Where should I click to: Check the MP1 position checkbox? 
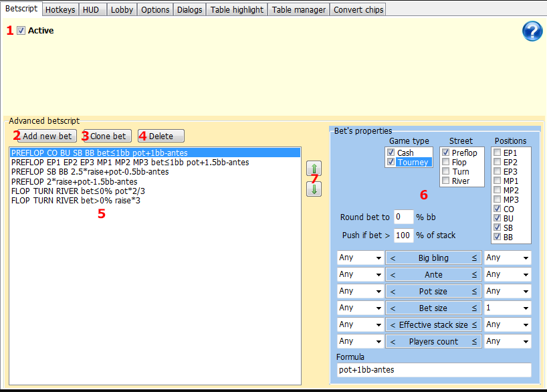coord(498,181)
